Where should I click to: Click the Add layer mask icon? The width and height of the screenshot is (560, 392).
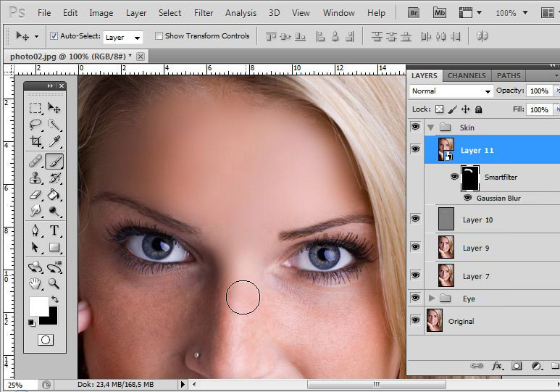517,367
